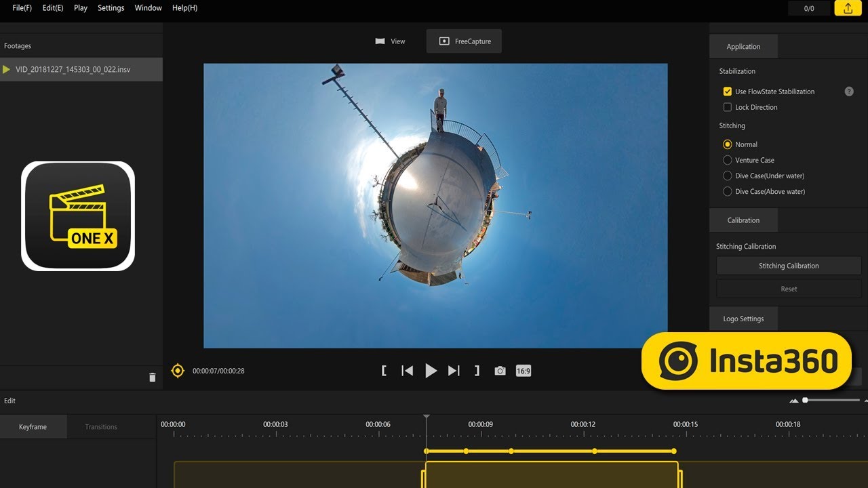Click the last keyframe dot at 00:00:15

[674, 451]
